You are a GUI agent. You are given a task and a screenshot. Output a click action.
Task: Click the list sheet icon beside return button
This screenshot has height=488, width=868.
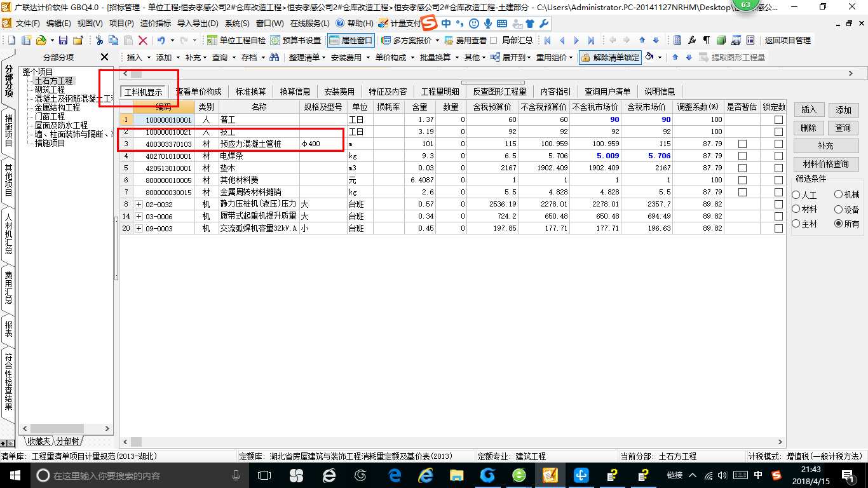tap(750, 40)
